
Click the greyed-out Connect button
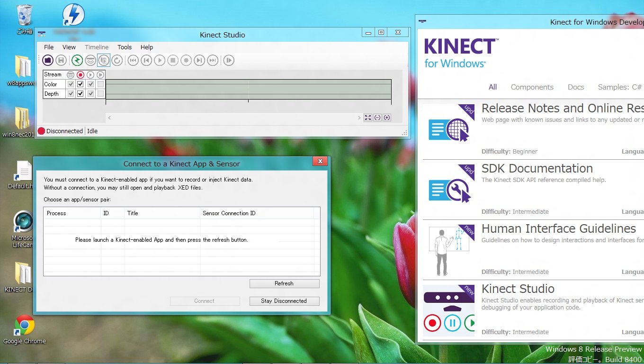(205, 301)
